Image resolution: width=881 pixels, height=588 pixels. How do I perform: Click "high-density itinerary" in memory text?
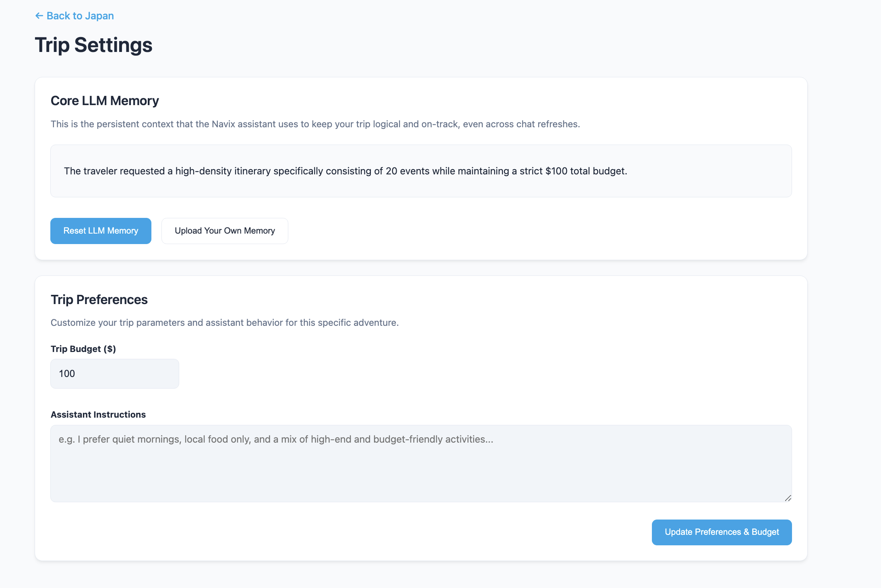click(223, 171)
